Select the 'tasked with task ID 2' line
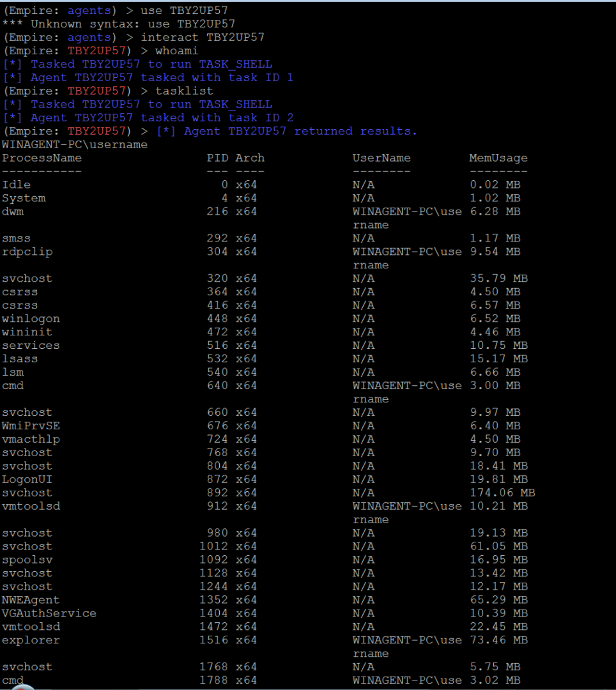This screenshot has height=690, width=616. 148,118
